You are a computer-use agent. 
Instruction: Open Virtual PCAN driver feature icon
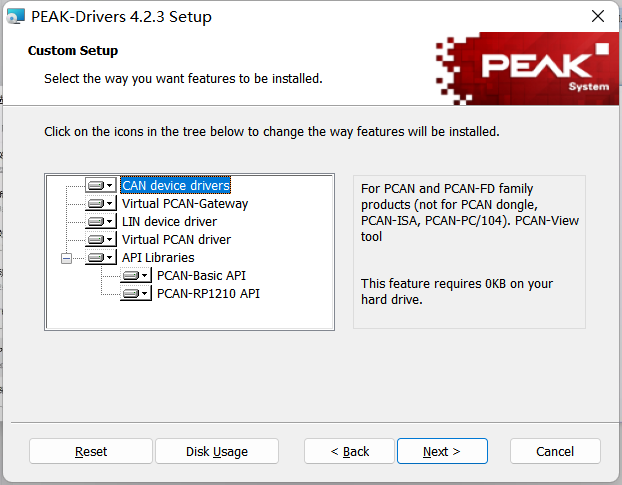[101, 239]
